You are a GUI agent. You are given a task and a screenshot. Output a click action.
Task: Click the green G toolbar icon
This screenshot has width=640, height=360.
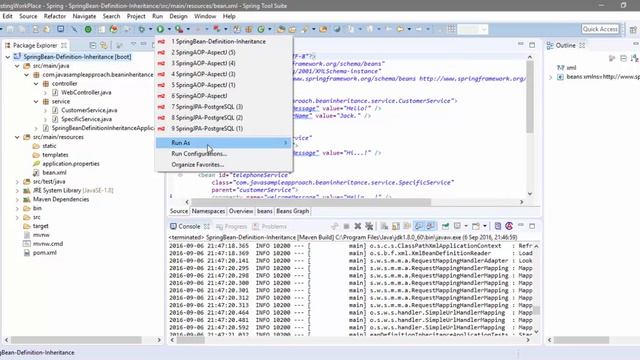click(260, 29)
